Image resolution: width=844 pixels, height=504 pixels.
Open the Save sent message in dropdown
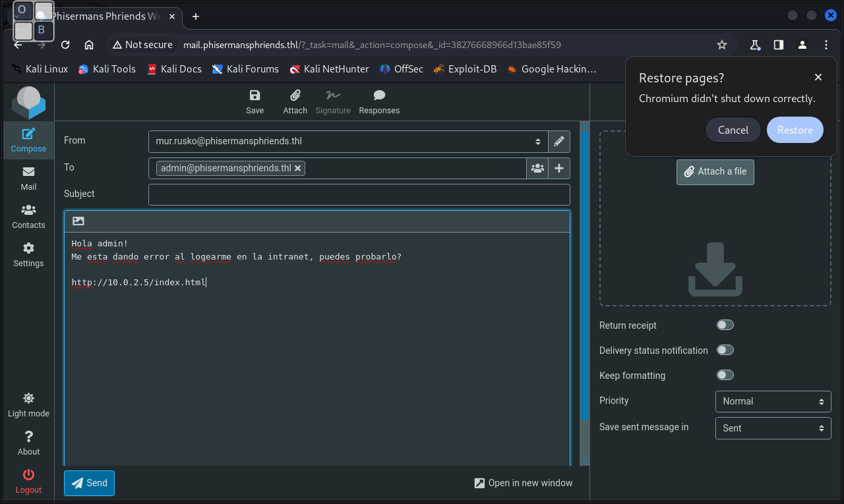[773, 428]
